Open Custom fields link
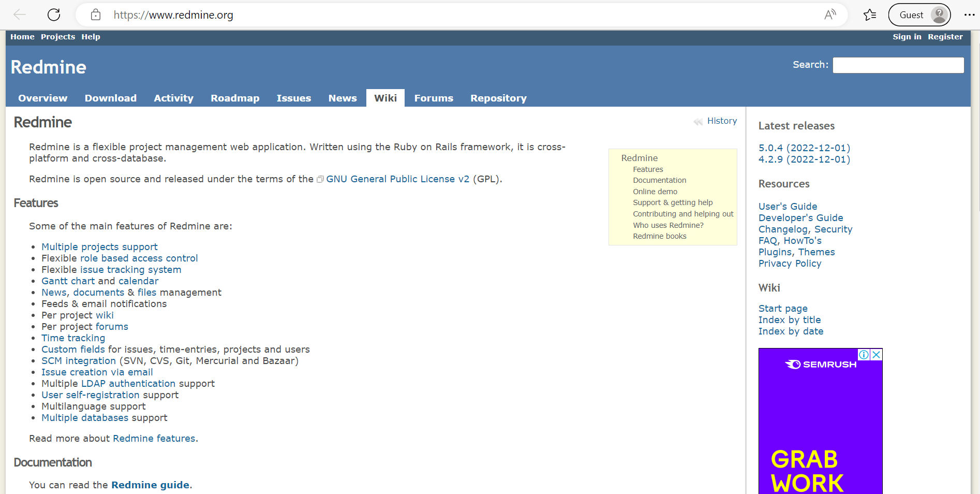 (x=73, y=350)
